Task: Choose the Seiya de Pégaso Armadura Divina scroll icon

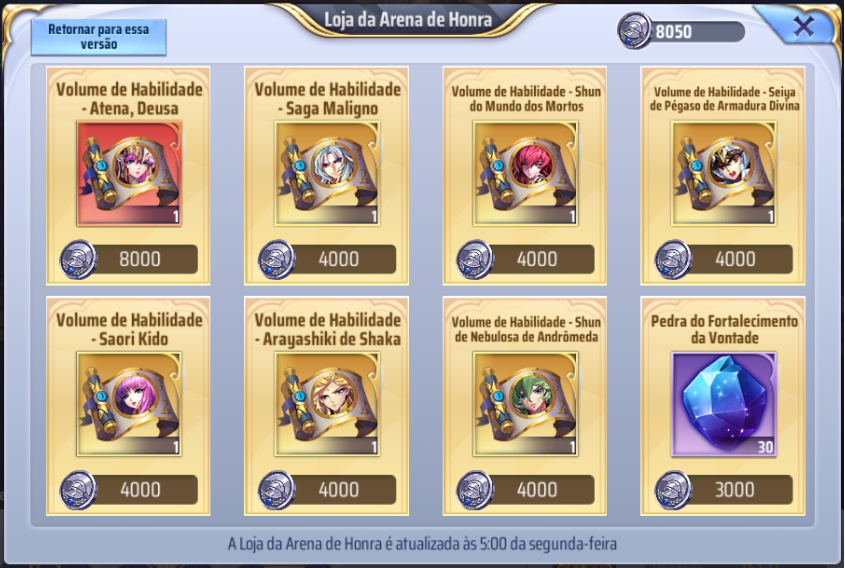Action: click(724, 174)
